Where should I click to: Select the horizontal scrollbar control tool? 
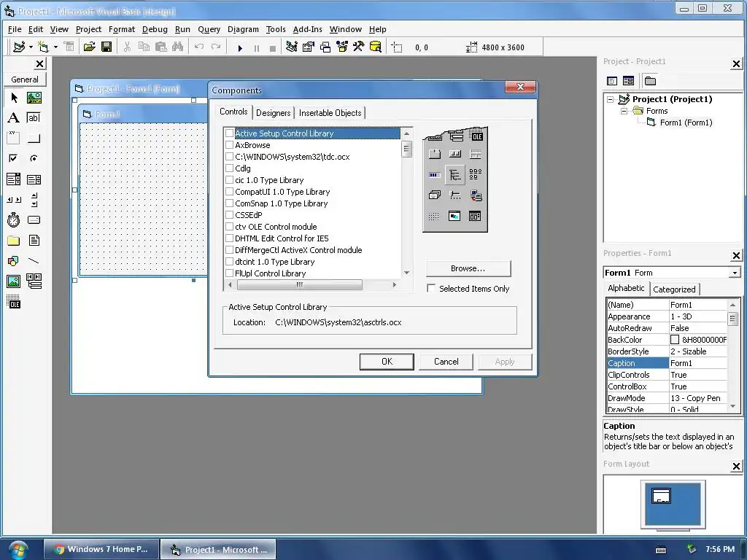pos(14,200)
